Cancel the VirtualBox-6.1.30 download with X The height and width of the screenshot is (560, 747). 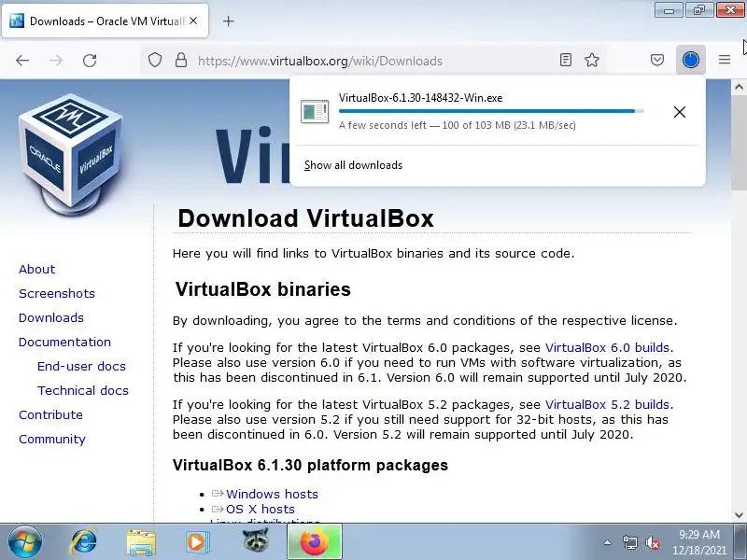tap(680, 112)
